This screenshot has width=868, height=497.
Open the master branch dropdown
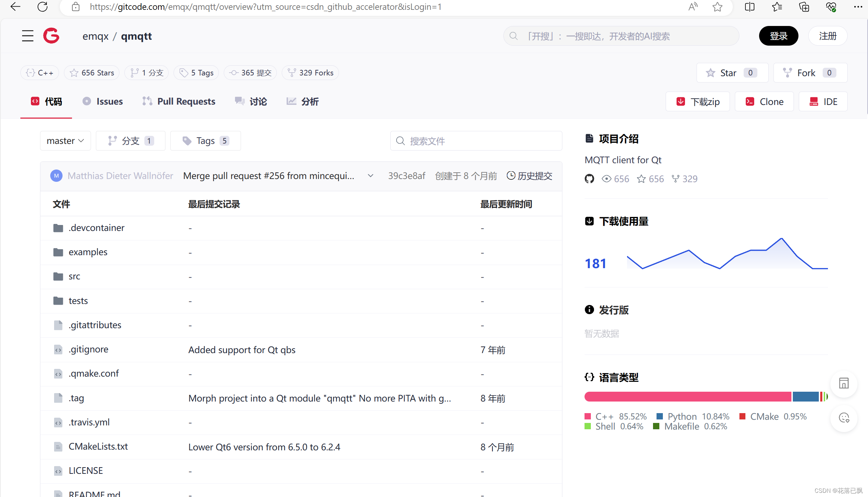coord(65,141)
